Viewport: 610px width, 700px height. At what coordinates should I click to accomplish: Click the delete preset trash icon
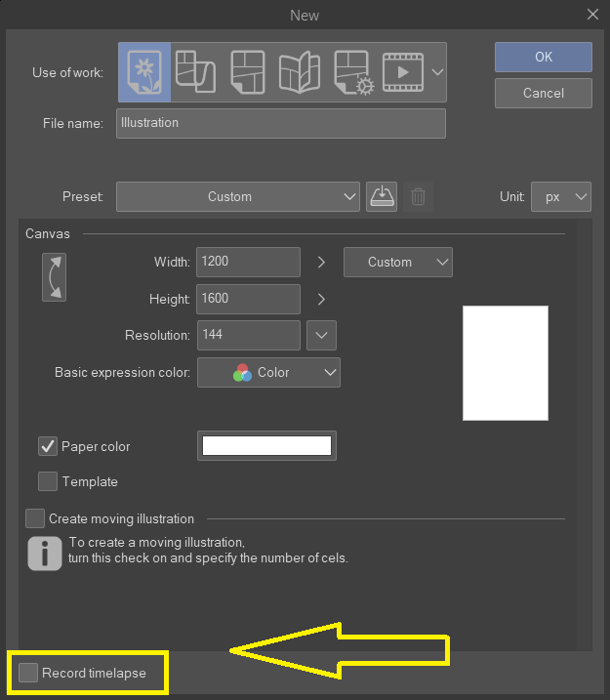(418, 196)
